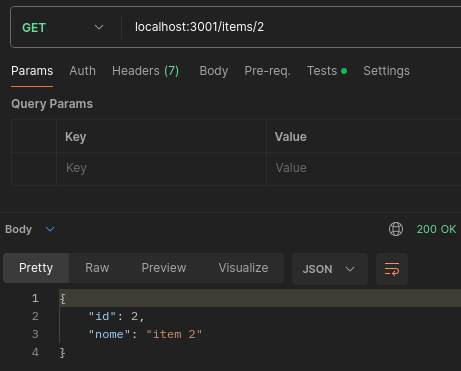Expand the response Body dropdown chevron
The width and height of the screenshot is (461, 371).
click(50, 229)
